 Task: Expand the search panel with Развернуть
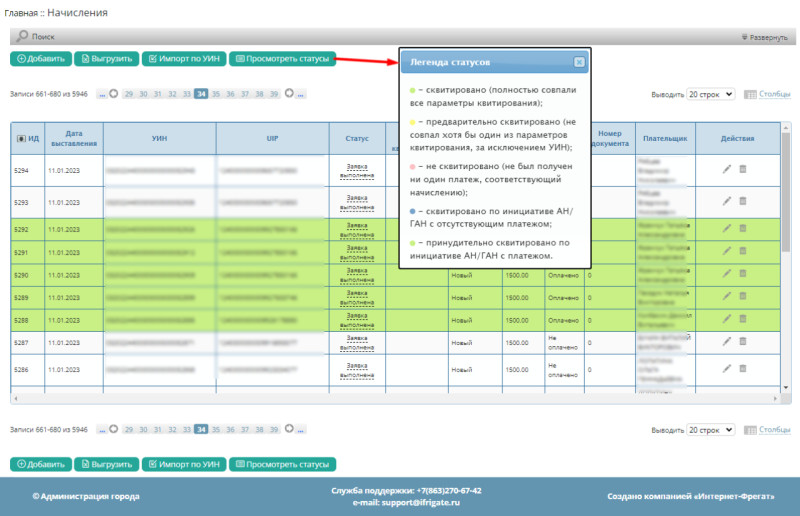point(764,37)
